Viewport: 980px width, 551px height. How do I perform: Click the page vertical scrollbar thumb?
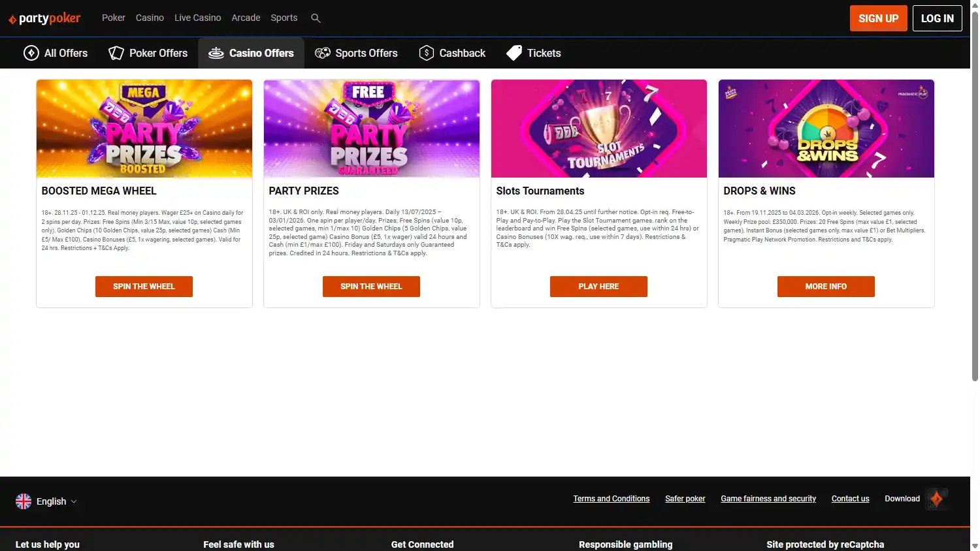tap(975, 196)
